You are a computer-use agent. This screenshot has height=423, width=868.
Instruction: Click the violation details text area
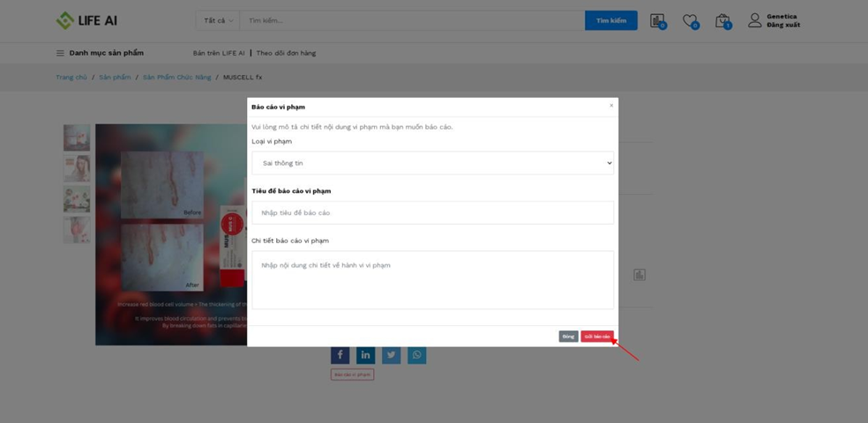click(x=432, y=279)
